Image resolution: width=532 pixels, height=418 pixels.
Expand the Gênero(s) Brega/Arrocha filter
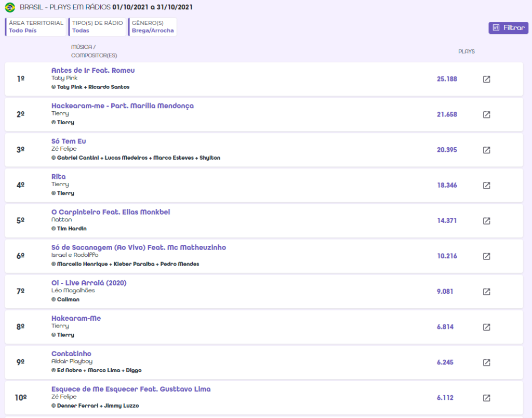153,27
